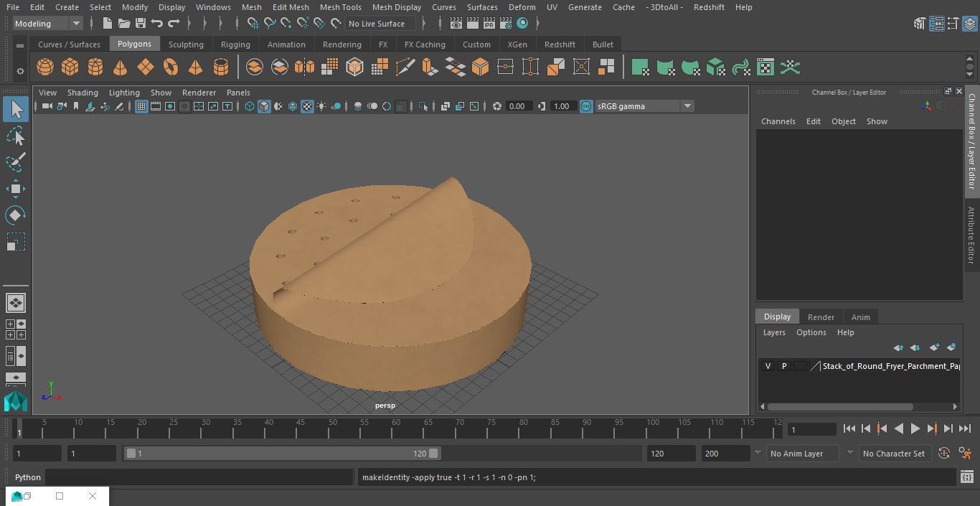This screenshot has width=980, height=506.
Task: Click the Multi-Cut knife tool icon
Action: coord(405,67)
